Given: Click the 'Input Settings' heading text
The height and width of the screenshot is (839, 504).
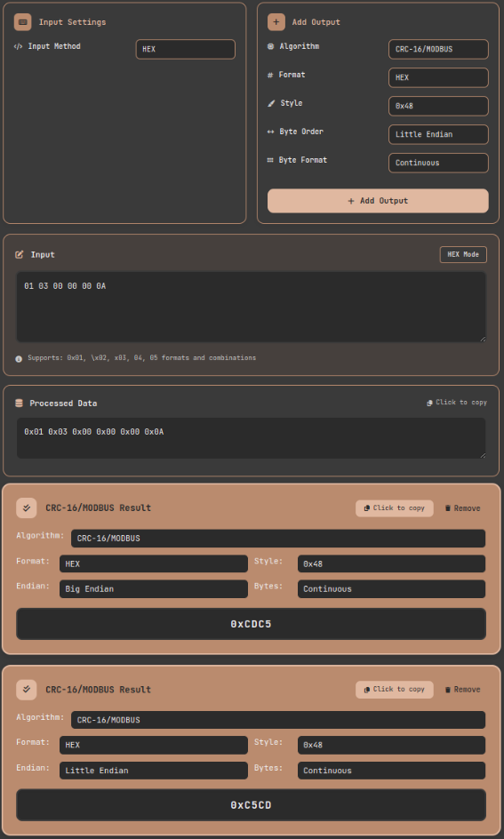Looking at the screenshot, I should pyautogui.click(x=72, y=22).
